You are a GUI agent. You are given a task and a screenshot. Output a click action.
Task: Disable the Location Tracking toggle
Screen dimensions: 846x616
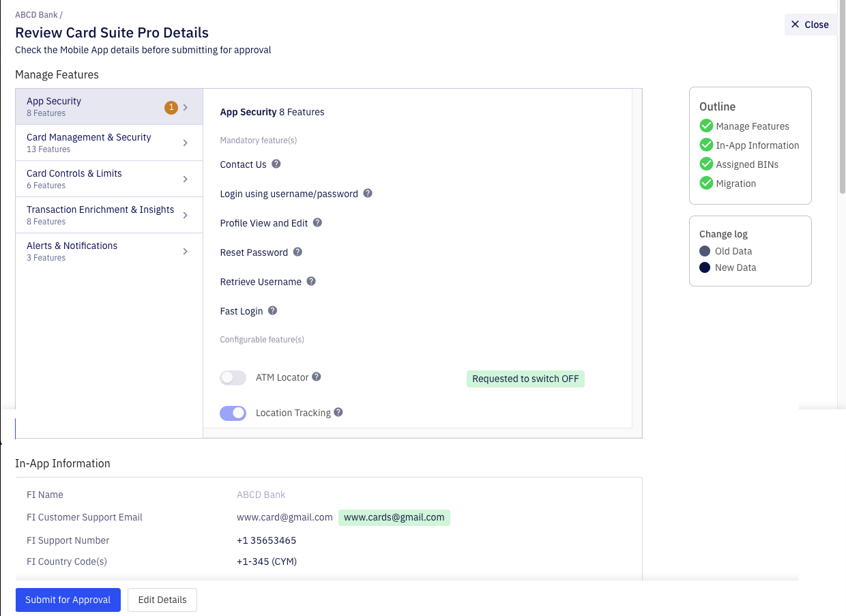coord(233,413)
